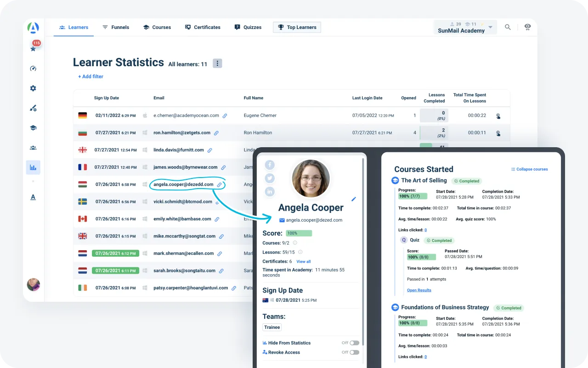588x368 pixels.
Task: Select the statistics bar chart sidebar icon
Action: [33, 167]
